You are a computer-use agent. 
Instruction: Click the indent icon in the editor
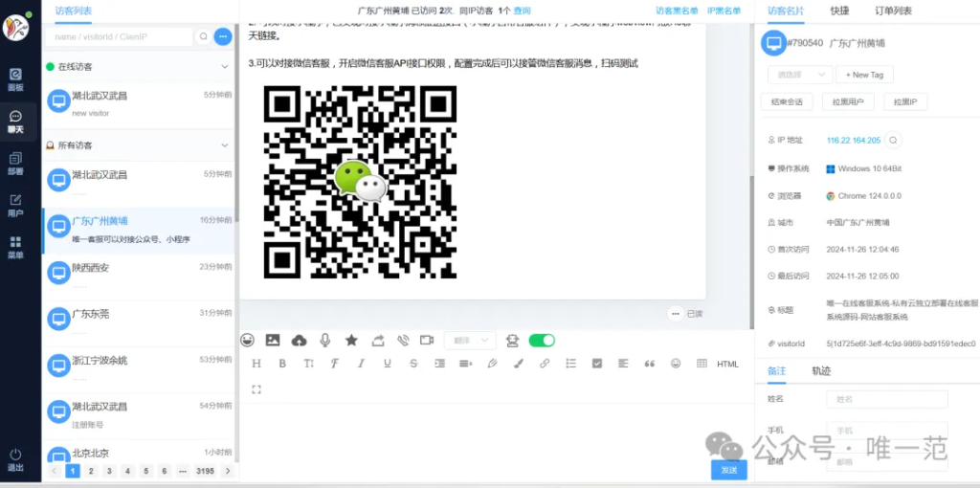(439, 363)
